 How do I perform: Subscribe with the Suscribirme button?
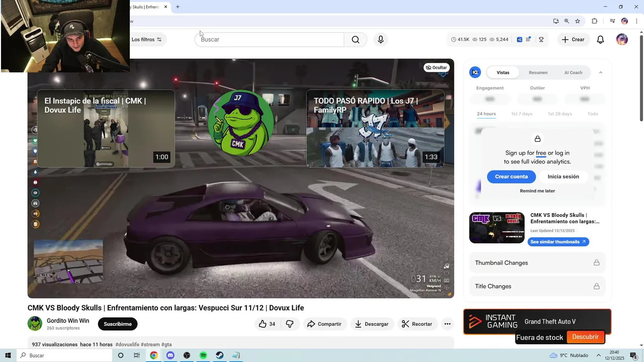pos(118,324)
